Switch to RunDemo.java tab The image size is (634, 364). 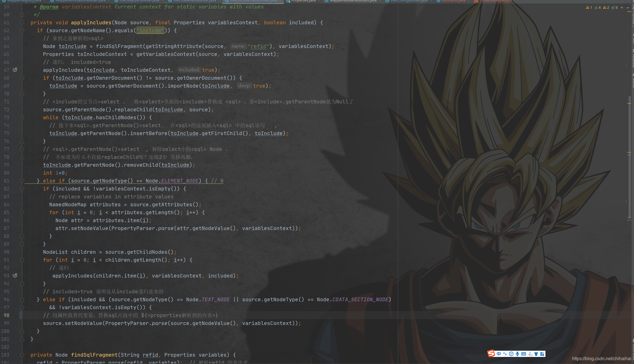tap(453, 1)
